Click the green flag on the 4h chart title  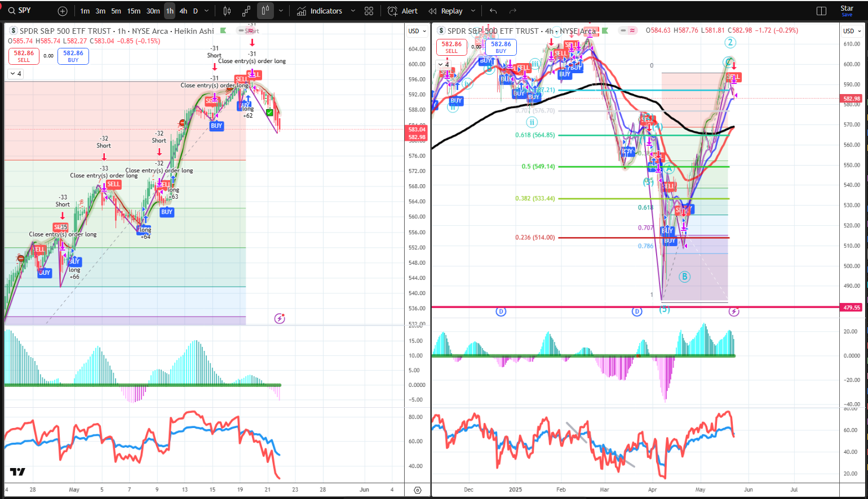[x=605, y=30]
